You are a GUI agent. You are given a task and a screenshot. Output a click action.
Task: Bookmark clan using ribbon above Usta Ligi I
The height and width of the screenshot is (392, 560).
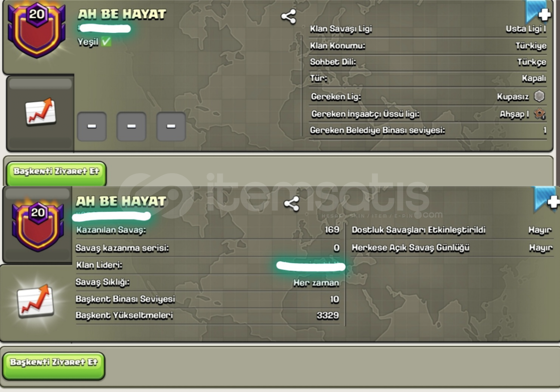[538, 12]
